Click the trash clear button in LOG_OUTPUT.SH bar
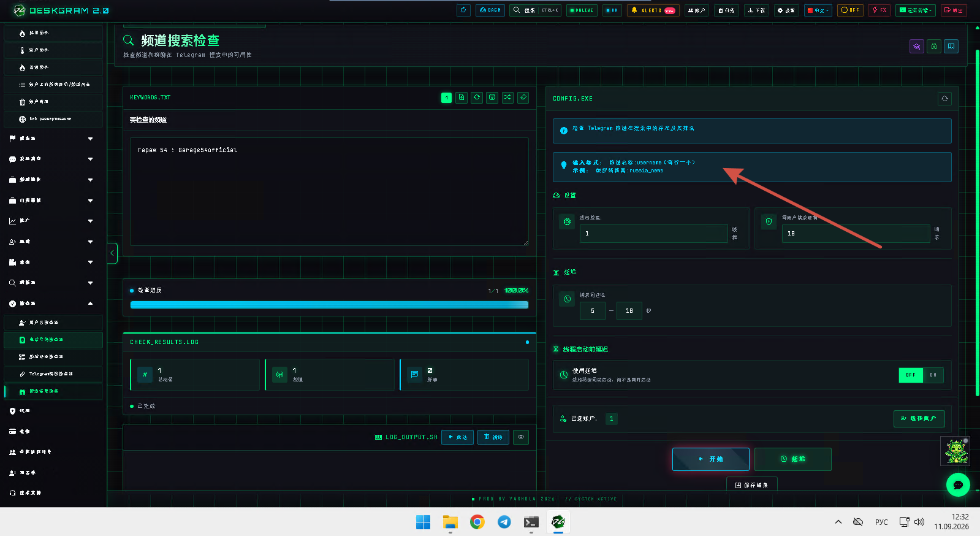This screenshot has height=536, width=980. point(493,437)
